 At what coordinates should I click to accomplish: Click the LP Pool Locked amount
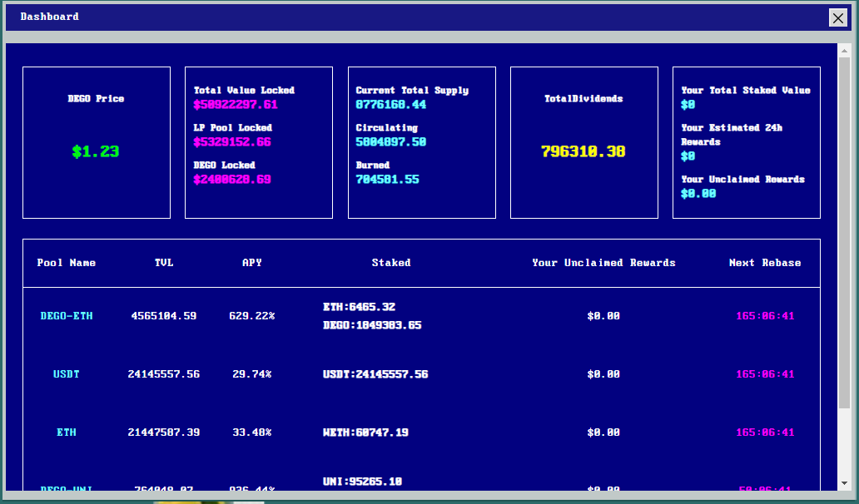pyautogui.click(x=232, y=141)
